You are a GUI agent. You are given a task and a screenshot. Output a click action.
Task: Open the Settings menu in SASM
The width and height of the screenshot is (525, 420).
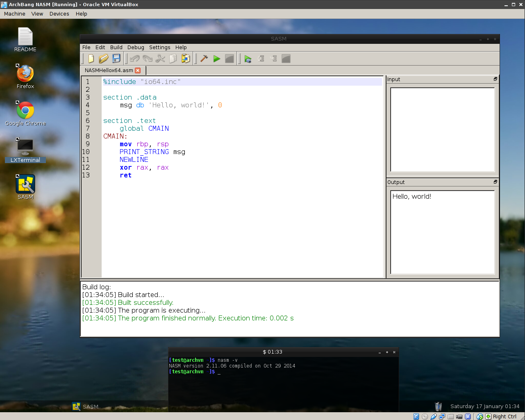click(159, 47)
